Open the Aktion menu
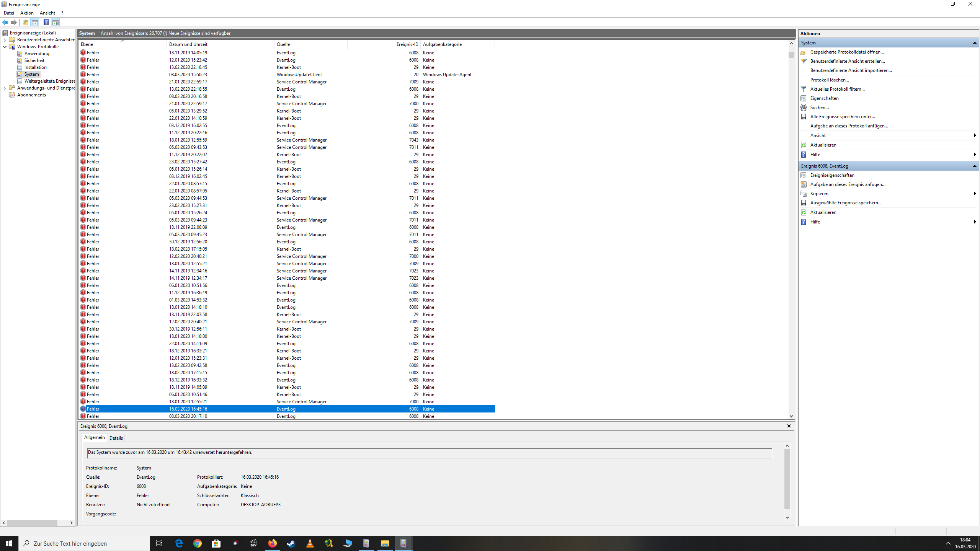 (27, 13)
